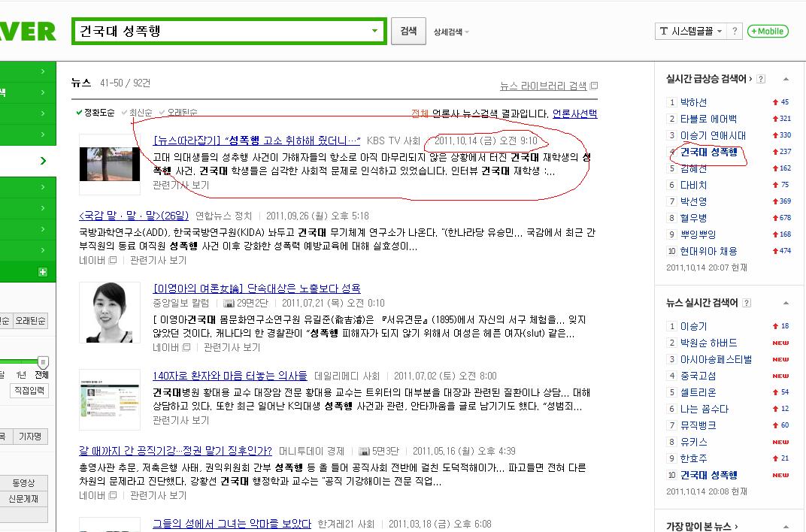This screenshot has width=806, height=532.
Task: Click the font help question mark icon
Action: pyautogui.click(x=735, y=32)
